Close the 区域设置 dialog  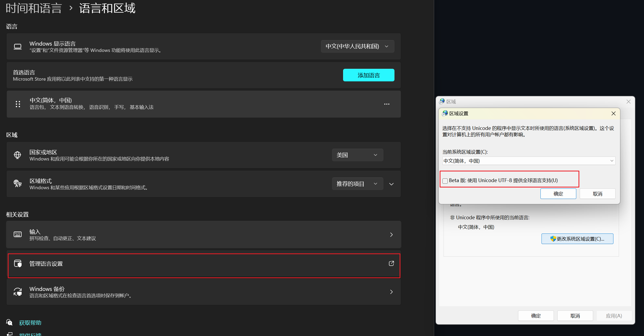(613, 113)
